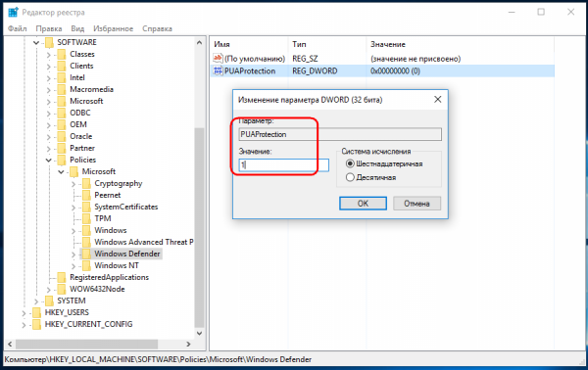This screenshot has height=370, width=588.
Task: Select Windows Advanced Threat P key
Action: (x=144, y=243)
